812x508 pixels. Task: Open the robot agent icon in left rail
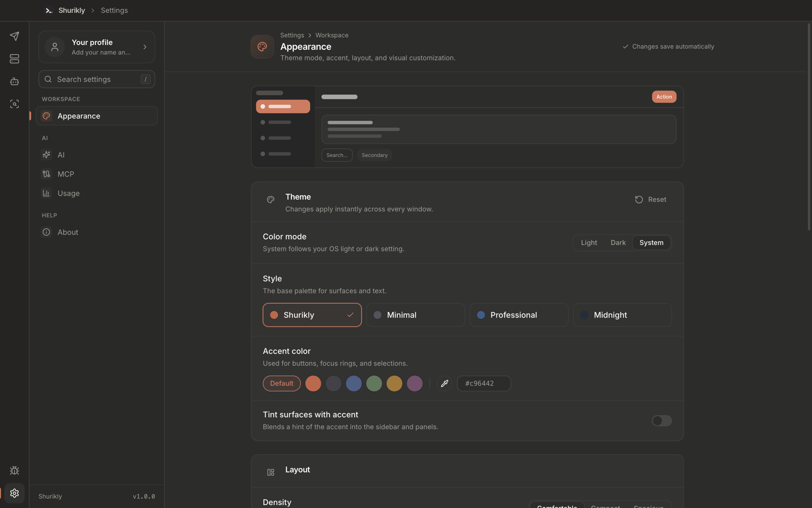click(14, 81)
